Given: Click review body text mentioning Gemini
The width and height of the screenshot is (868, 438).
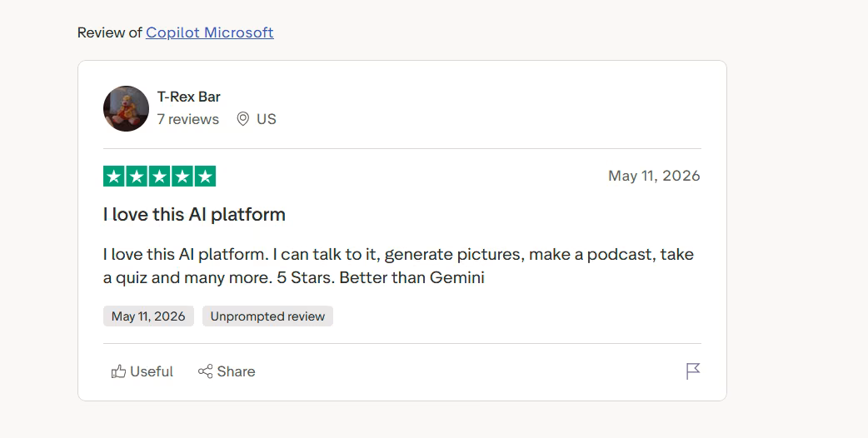Looking at the screenshot, I should click(398, 266).
